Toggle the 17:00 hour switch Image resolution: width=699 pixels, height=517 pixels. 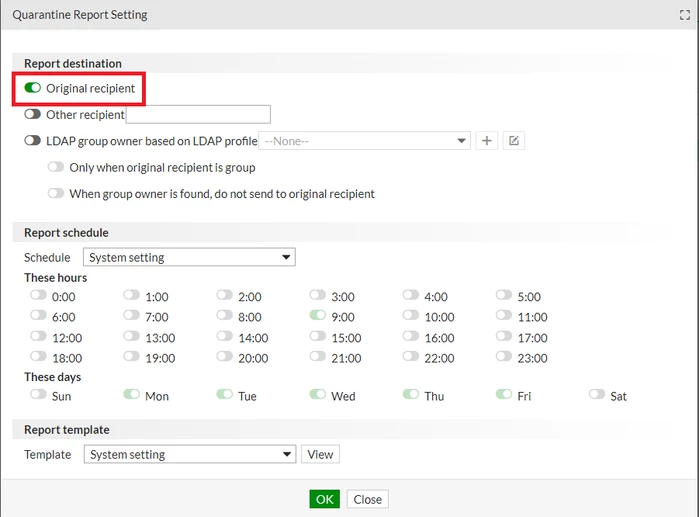click(504, 336)
